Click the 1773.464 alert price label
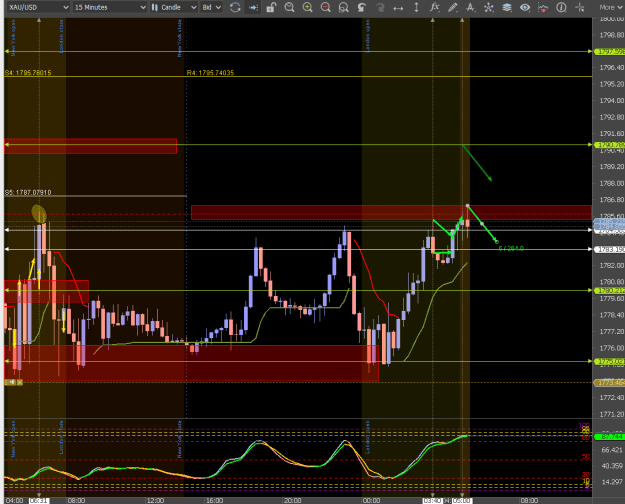The height and width of the screenshot is (504, 625). (x=609, y=382)
